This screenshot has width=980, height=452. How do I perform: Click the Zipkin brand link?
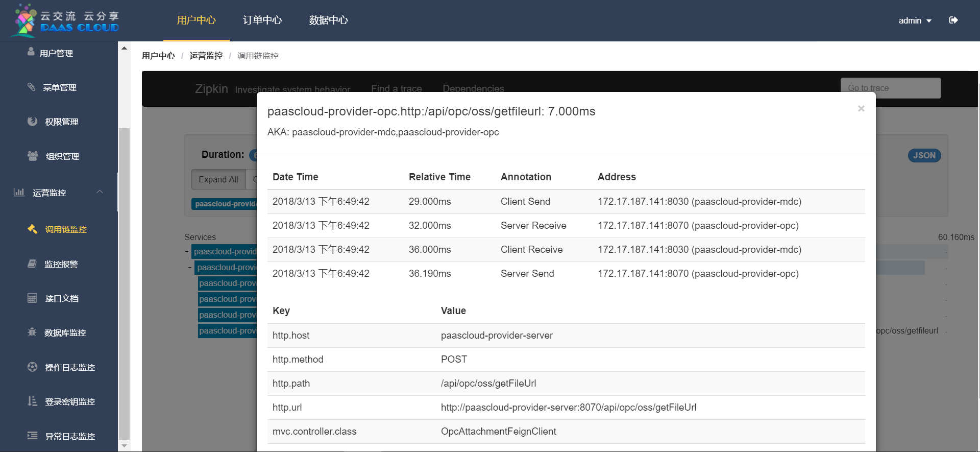tap(211, 89)
